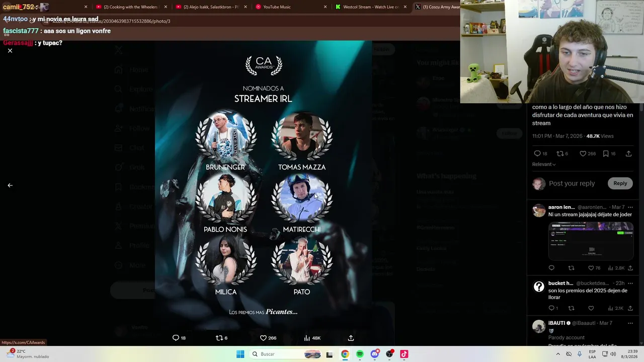The width and height of the screenshot is (644, 362).
Task: Repost bucket h's reply
Action: tap(571, 308)
